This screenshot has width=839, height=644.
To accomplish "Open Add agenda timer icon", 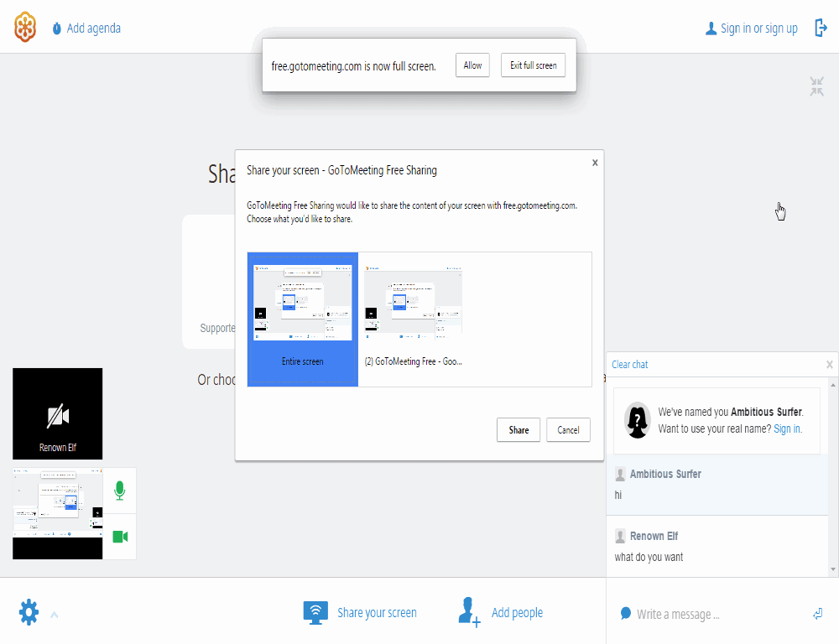I will [x=57, y=29].
